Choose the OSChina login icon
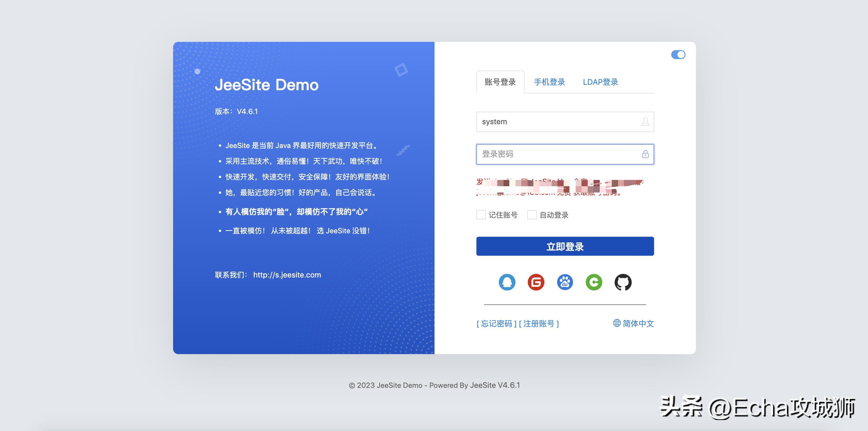This screenshot has height=431, width=868. 594,282
